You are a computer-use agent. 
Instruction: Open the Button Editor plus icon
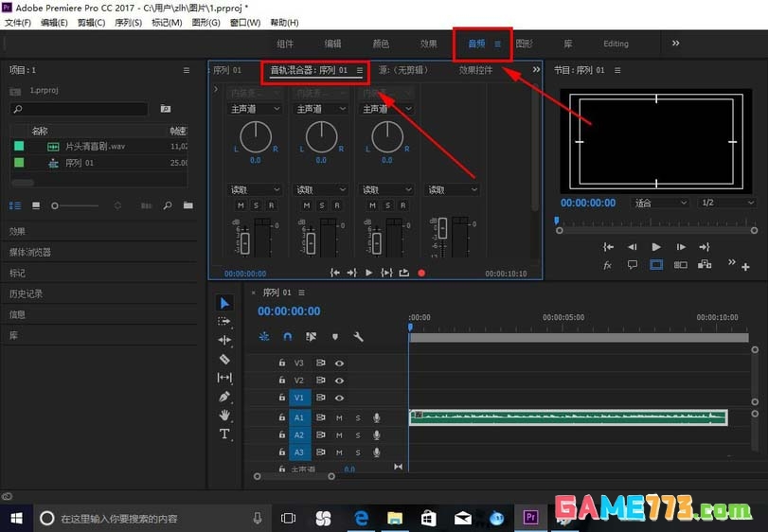[x=745, y=267]
